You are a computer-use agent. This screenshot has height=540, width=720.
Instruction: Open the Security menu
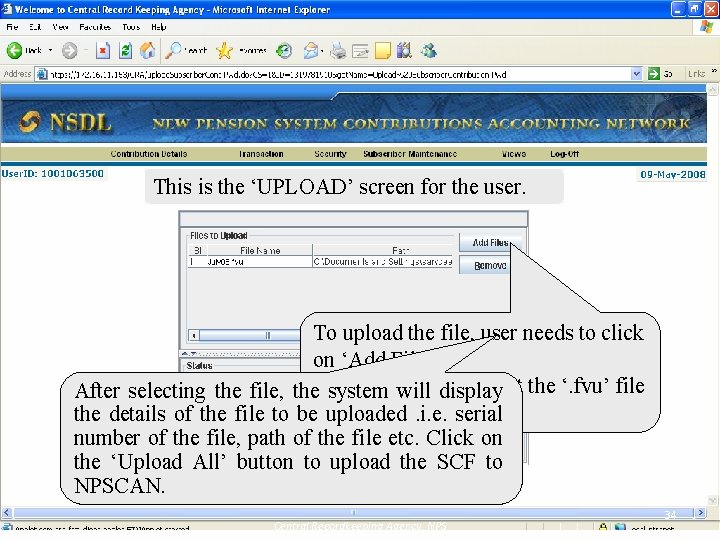click(330, 154)
